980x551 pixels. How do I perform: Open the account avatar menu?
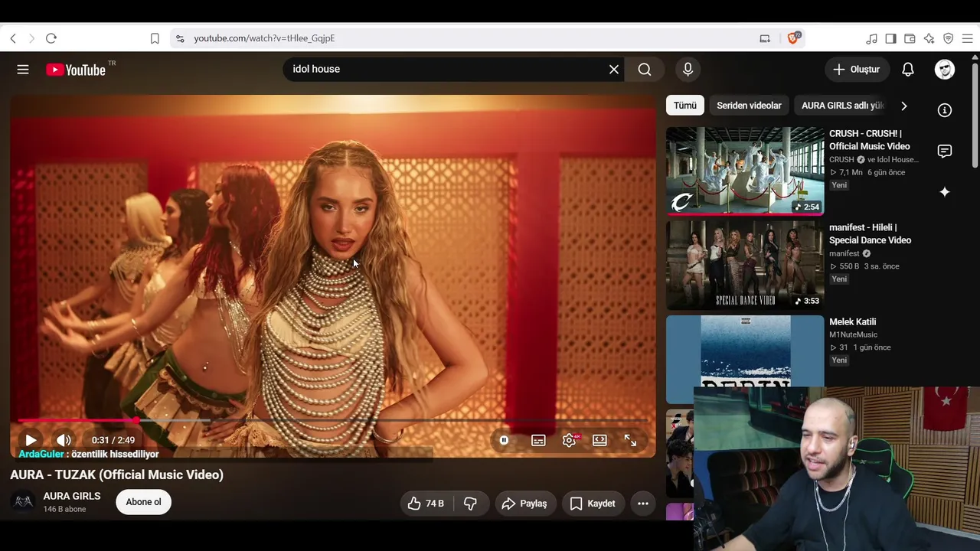(945, 70)
